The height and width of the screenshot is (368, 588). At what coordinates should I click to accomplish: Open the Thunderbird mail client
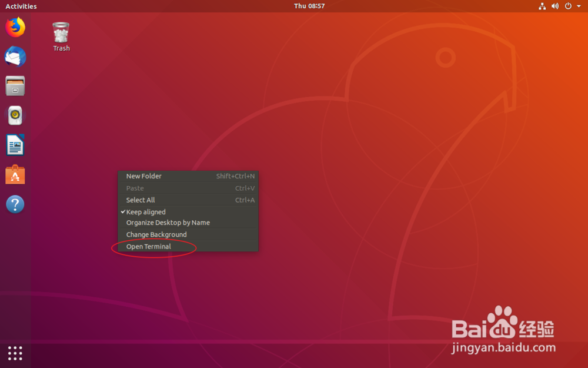click(15, 56)
